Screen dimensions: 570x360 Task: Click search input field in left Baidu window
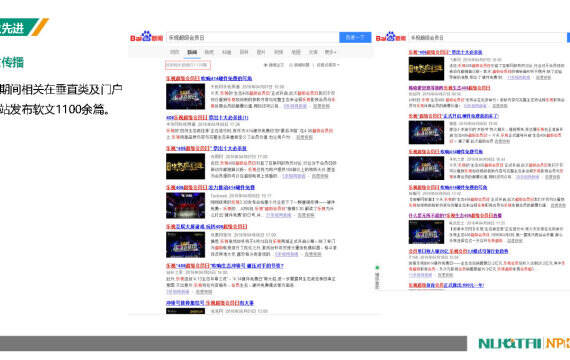(x=253, y=37)
